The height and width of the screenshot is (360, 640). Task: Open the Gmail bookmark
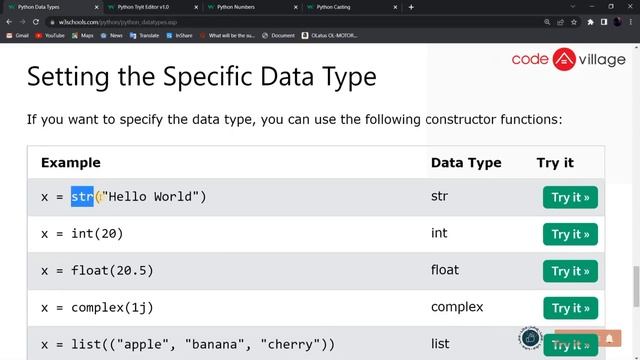(18, 36)
